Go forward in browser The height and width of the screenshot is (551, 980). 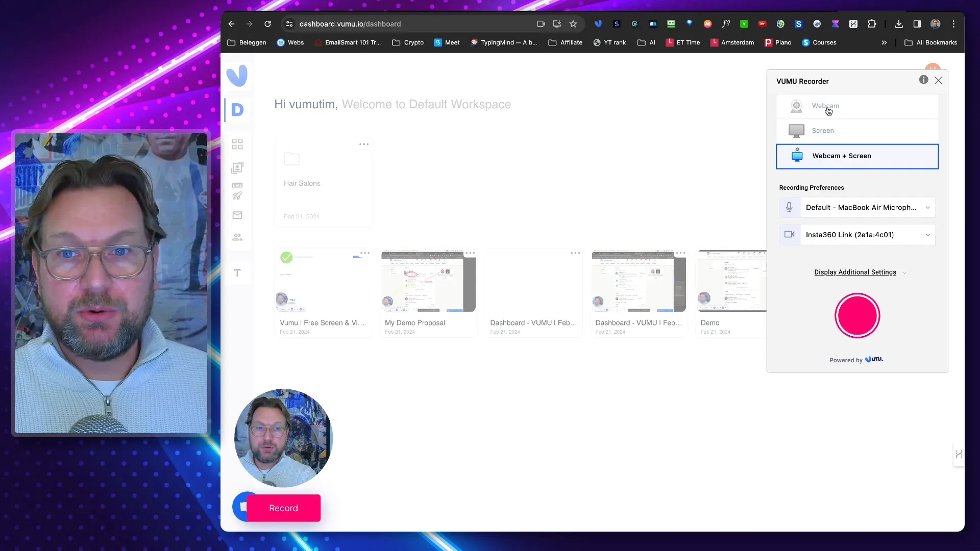(x=249, y=24)
